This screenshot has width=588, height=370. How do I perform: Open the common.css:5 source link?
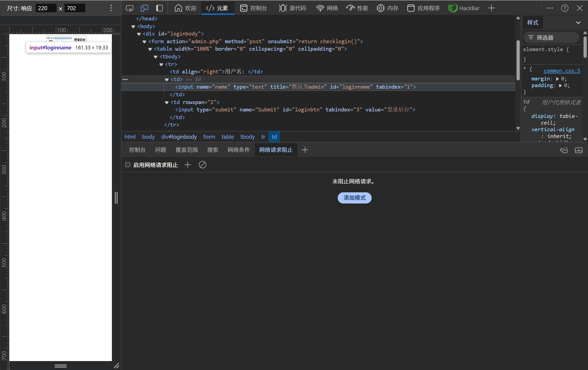[562, 71]
